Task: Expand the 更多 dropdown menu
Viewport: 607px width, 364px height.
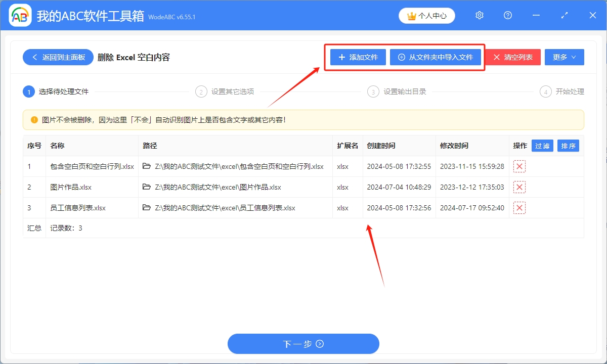Action: point(564,57)
